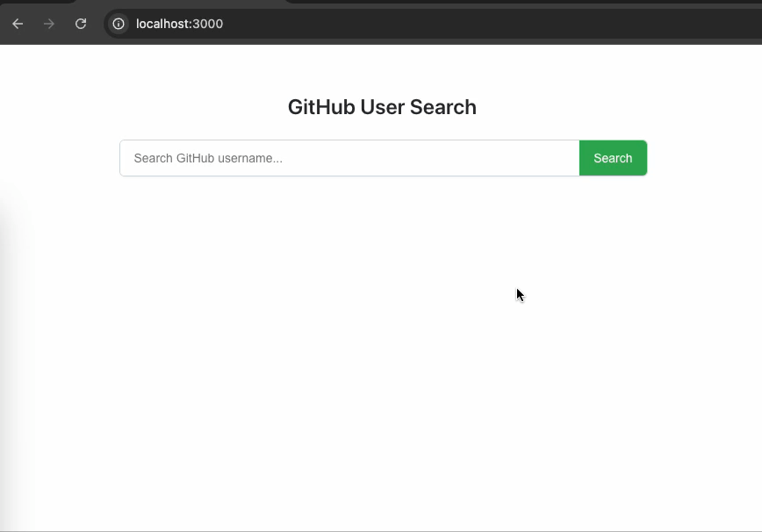Click the word GitHub in the page title
The height and width of the screenshot is (532, 762).
pos(321,107)
